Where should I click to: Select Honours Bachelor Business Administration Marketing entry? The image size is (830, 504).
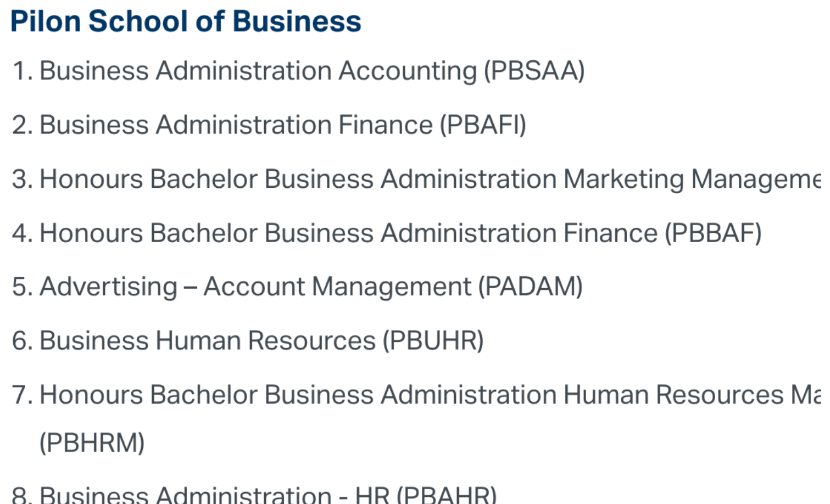428,179
